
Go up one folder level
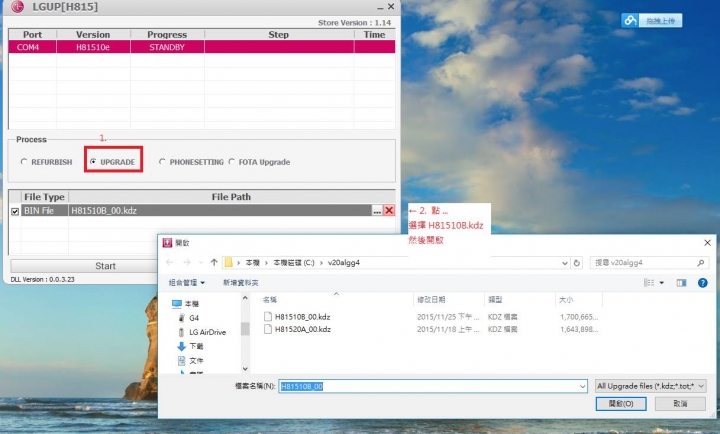click(x=214, y=263)
